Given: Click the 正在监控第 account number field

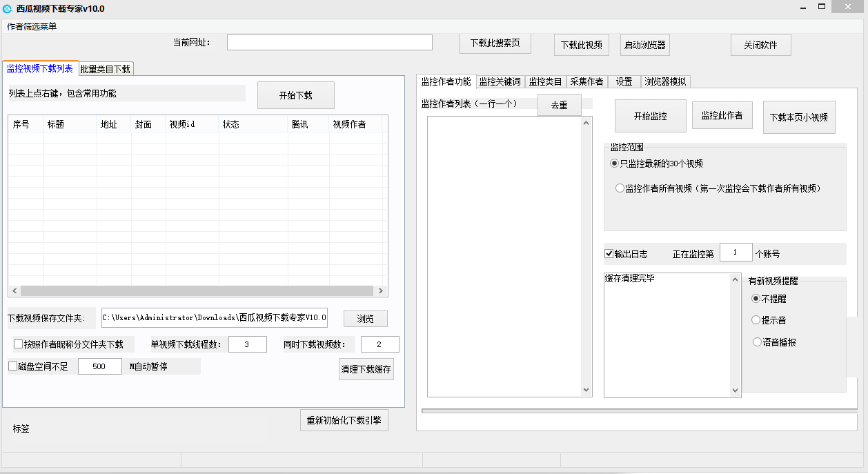Looking at the screenshot, I should [736, 253].
